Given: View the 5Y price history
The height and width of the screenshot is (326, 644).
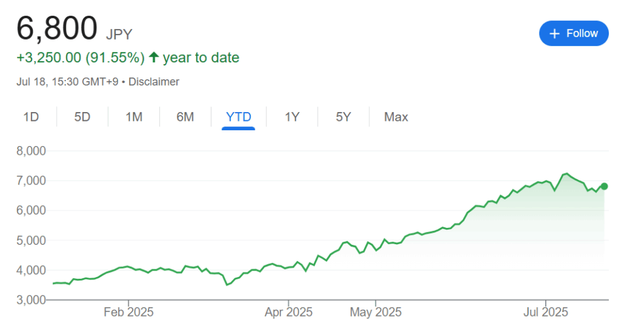Looking at the screenshot, I should click(x=343, y=117).
